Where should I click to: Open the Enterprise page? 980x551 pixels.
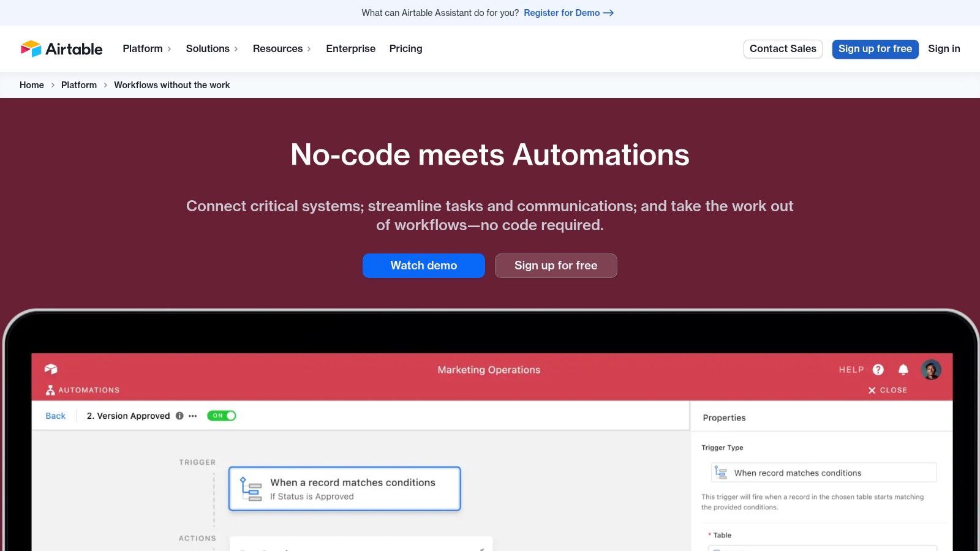point(350,48)
